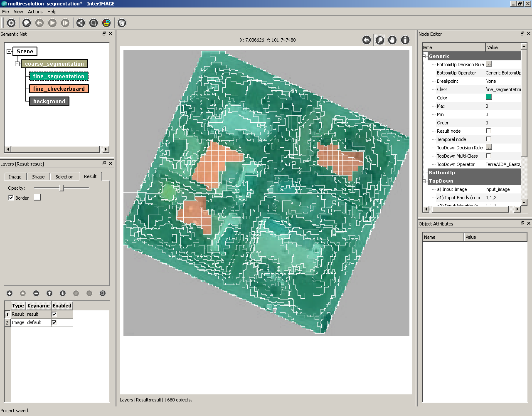Viewport: 532px width, 416px height.
Task: Click the back-arrow reset view tool in viewer toolbar
Action: click(367, 40)
